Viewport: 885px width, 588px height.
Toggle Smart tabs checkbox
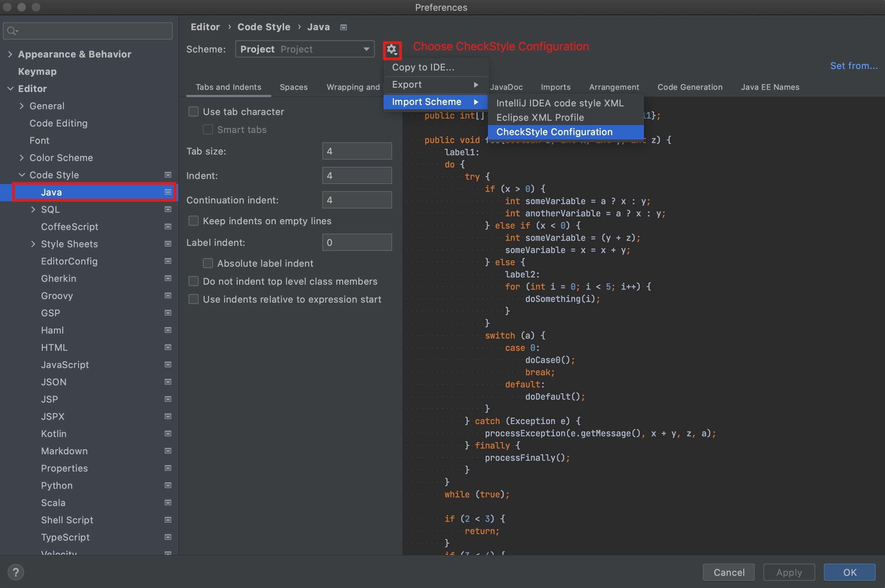click(x=208, y=129)
